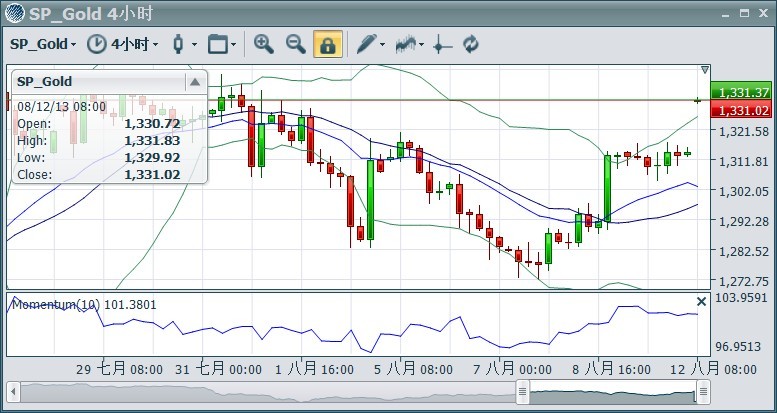Open the chart options triangle menu

click(x=705, y=70)
